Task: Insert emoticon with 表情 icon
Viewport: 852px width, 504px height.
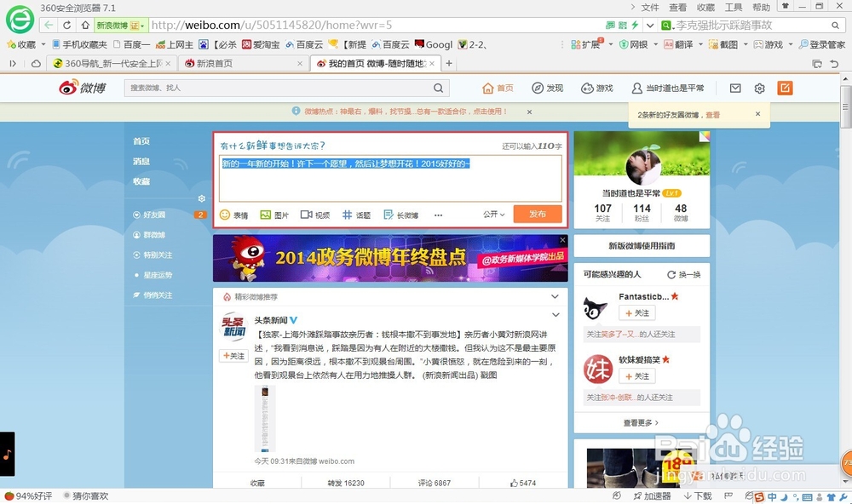Action: (233, 215)
